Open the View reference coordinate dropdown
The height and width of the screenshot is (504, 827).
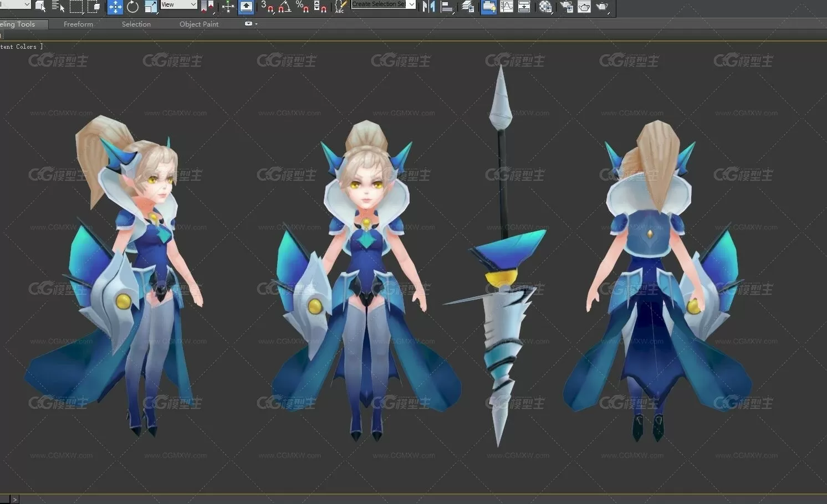(178, 4)
